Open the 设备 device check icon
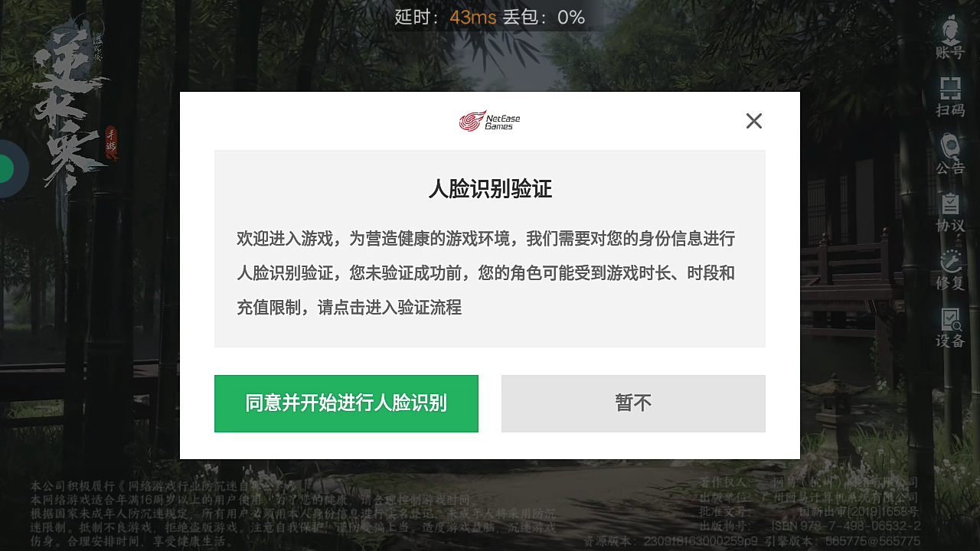The image size is (980, 551). [x=950, y=328]
